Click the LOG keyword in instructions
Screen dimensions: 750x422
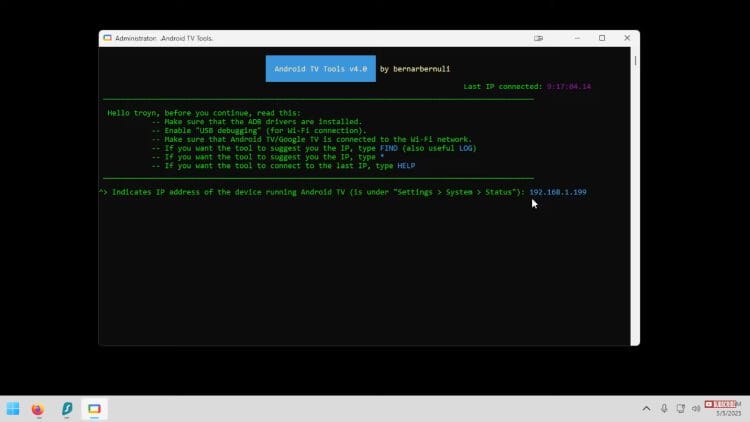[465, 148]
